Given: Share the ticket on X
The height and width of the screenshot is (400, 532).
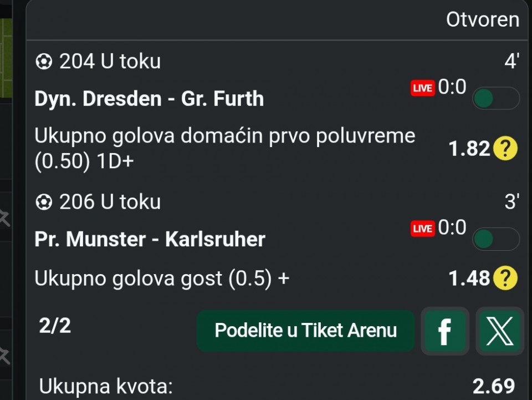Looking at the screenshot, I should click(x=499, y=331).
